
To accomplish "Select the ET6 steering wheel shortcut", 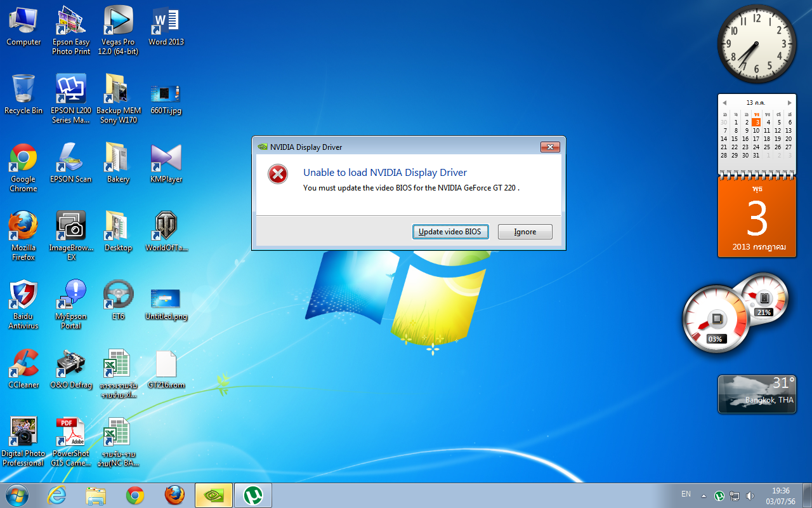I will tap(118, 300).
